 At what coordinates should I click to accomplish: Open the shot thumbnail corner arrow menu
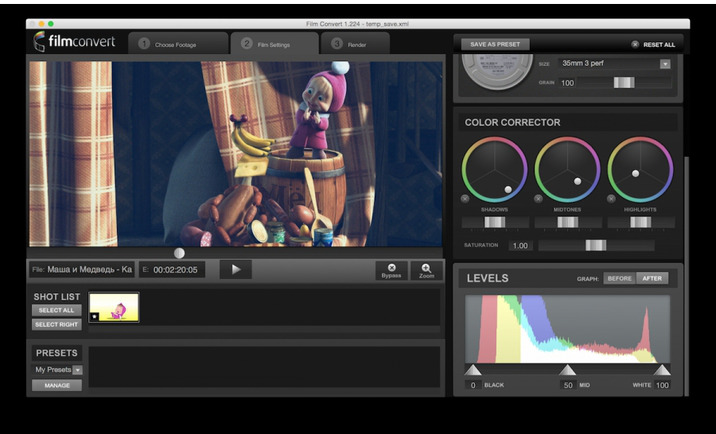tap(94, 317)
